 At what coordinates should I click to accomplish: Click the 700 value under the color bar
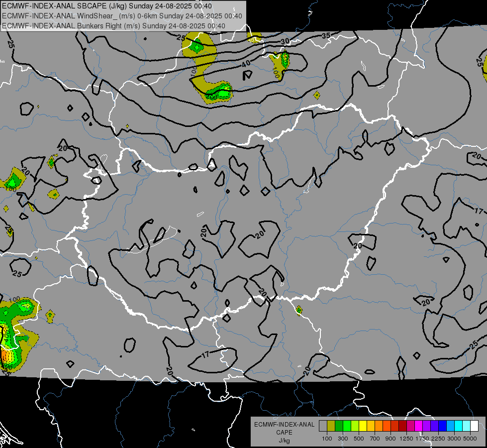click(x=375, y=439)
